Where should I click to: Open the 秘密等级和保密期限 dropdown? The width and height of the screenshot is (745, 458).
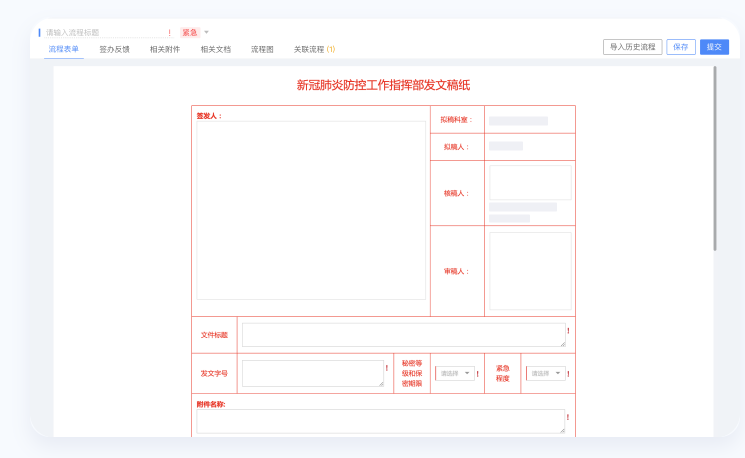454,373
